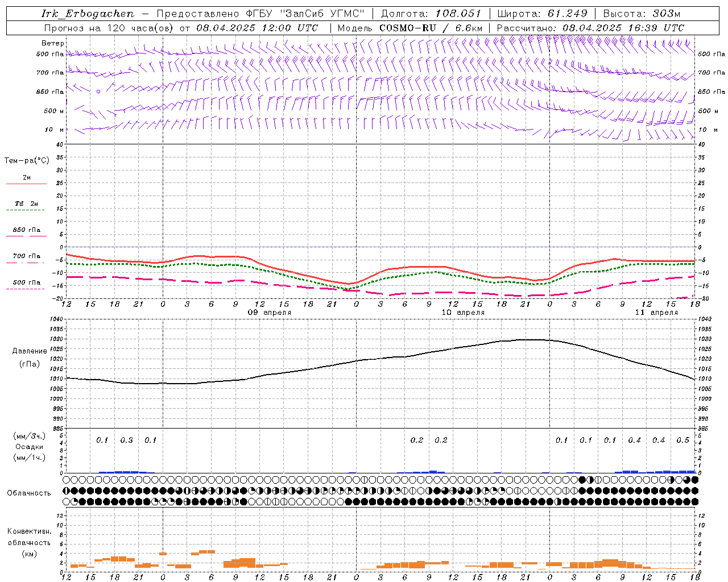728x582 pixels.
Task: Select the elevation text Высота: 303м
Action: pos(642,14)
